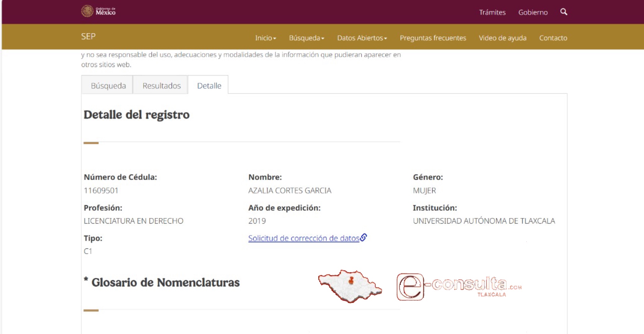Open Preguntas frecuentes page
644x334 pixels.
click(x=433, y=38)
